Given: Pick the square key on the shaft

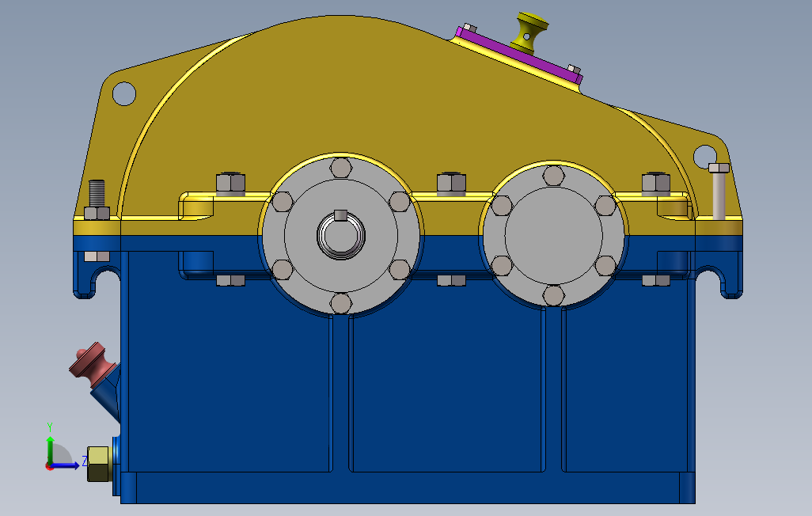Looking at the screenshot, I should 341,215.
